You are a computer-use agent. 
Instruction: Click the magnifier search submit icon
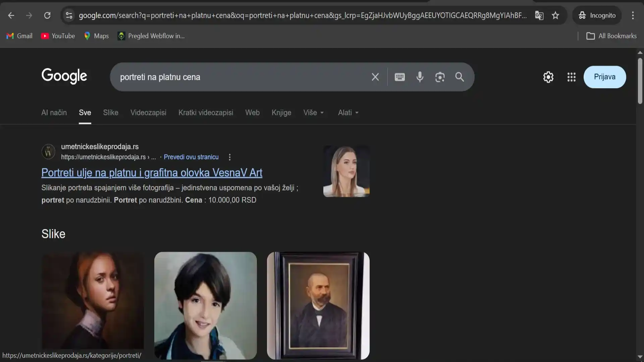[460, 77]
